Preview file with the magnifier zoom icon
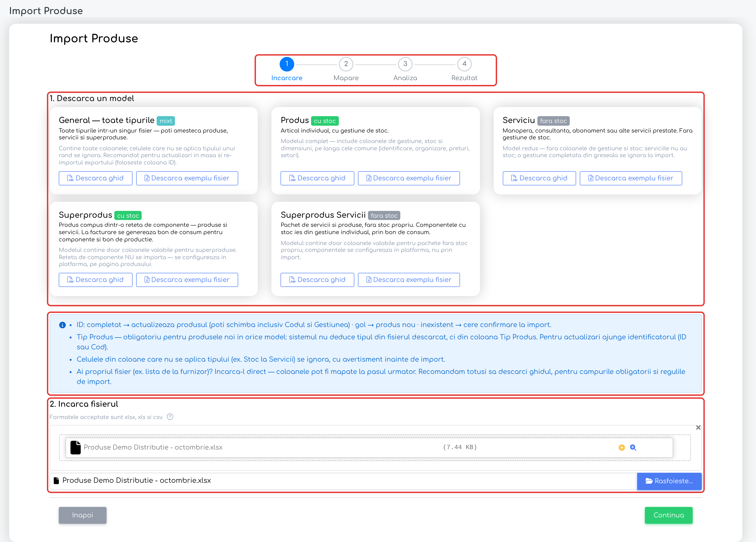The height and width of the screenshot is (542, 756). 633,448
